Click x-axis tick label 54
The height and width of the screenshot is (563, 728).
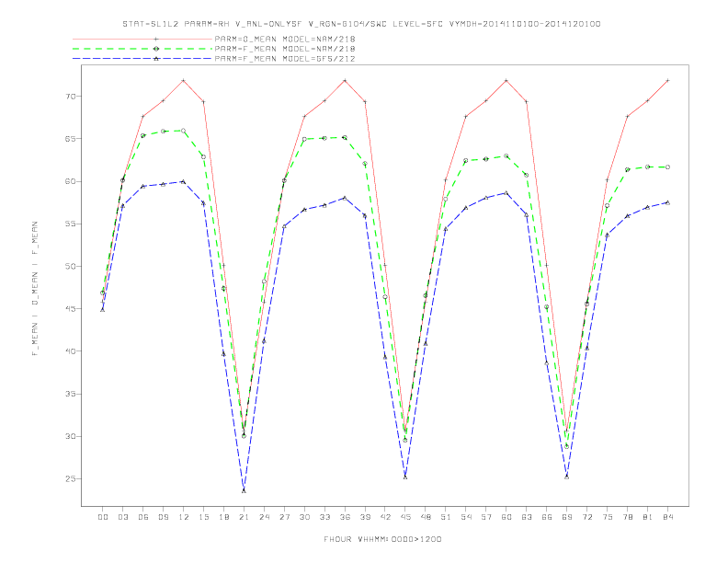(466, 517)
